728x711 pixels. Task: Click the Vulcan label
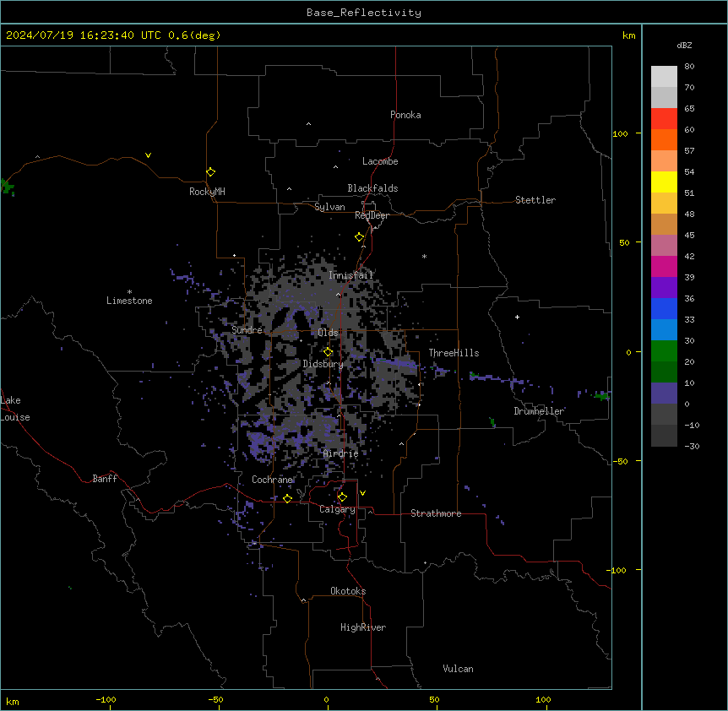(x=459, y=669)
